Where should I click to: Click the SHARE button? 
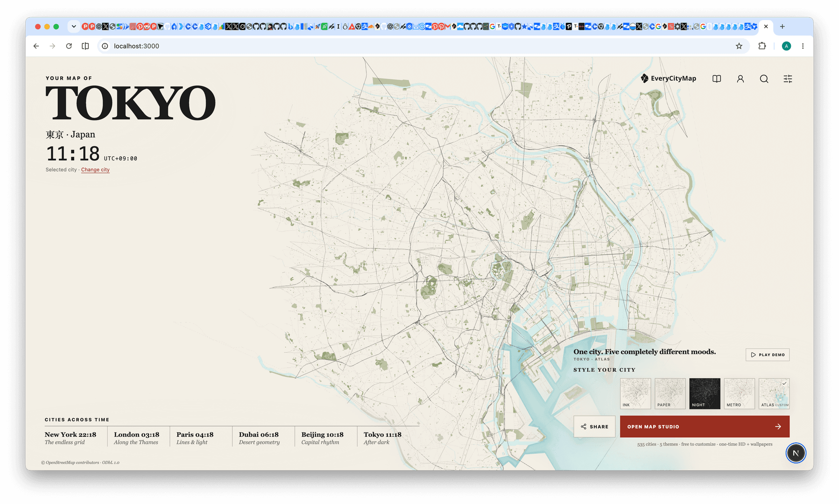[x=594, y=427]
